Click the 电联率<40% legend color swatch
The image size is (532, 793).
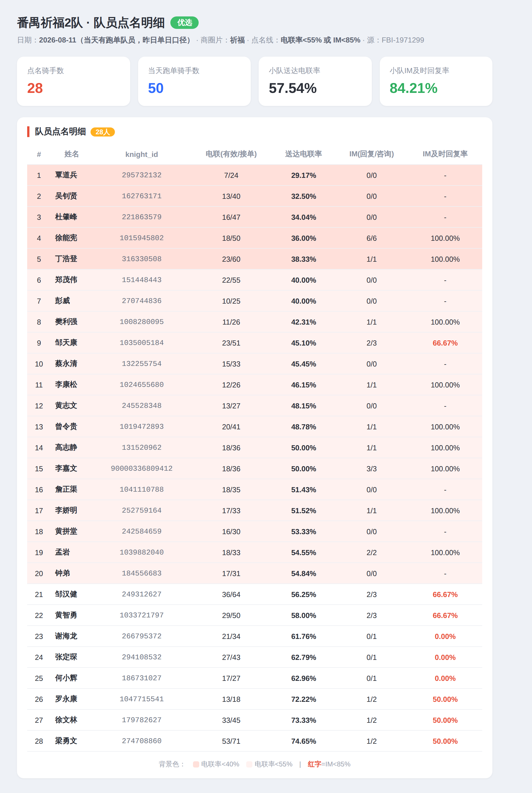(x=196, y=764)
